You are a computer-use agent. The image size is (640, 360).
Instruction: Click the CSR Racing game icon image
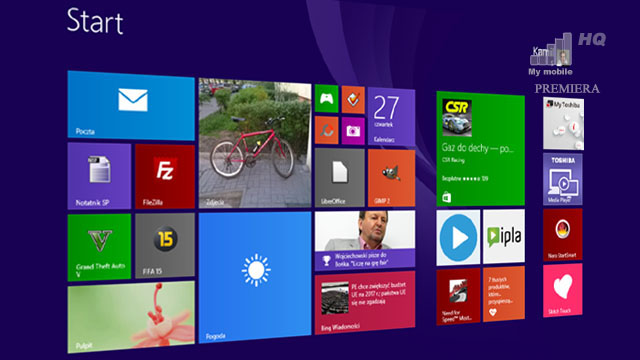[x=457, y=118]
